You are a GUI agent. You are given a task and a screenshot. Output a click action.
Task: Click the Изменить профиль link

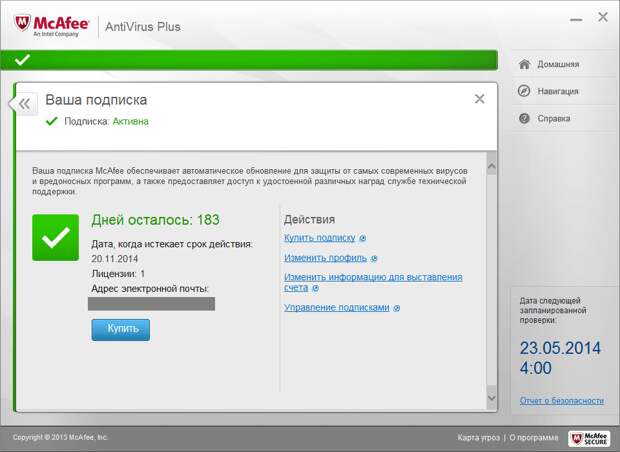[325, 258]
